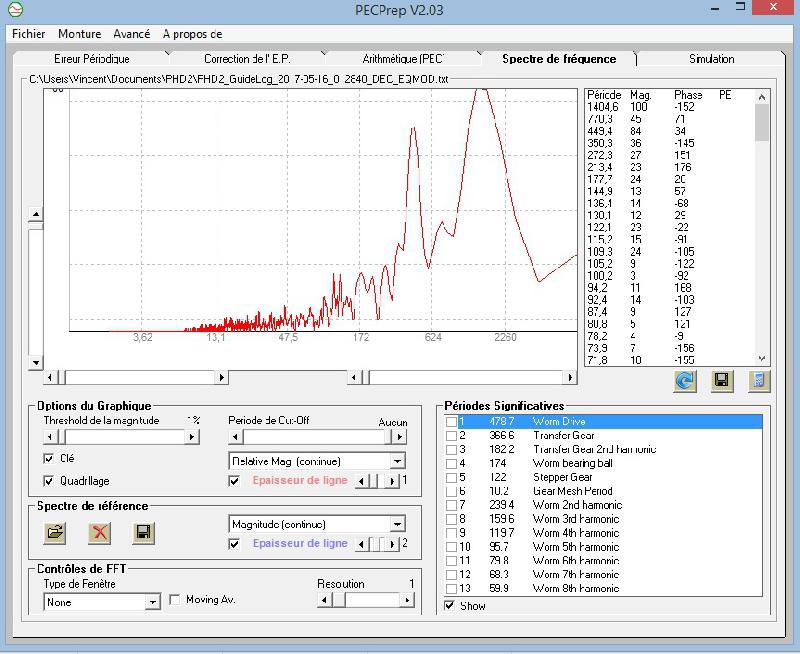Select the Gear Mesh Period row
The height and width of the screenshot is (654, 800).
(604, 491)
